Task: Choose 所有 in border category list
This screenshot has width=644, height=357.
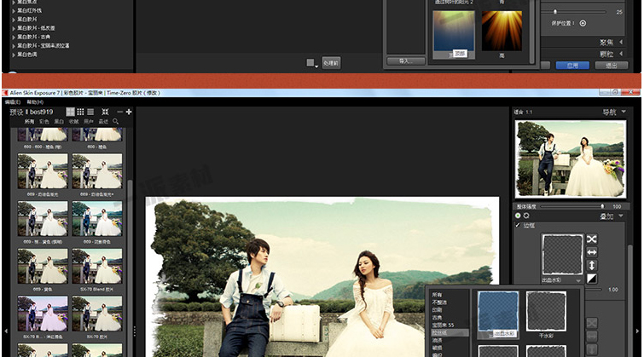Action: click(437, 295)
